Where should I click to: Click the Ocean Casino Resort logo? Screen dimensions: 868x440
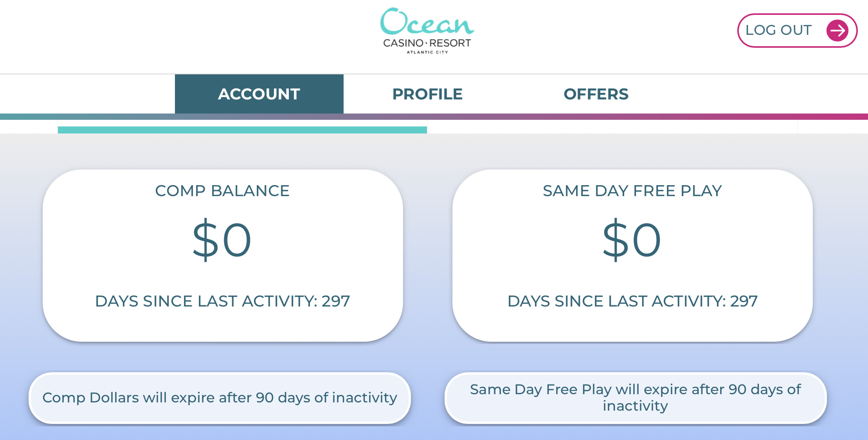(427, 31)
